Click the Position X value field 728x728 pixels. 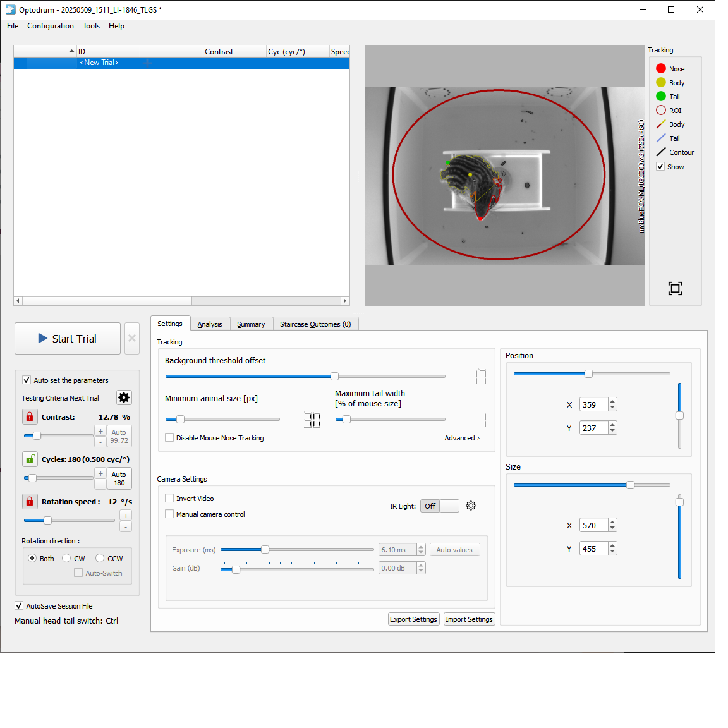594,404
